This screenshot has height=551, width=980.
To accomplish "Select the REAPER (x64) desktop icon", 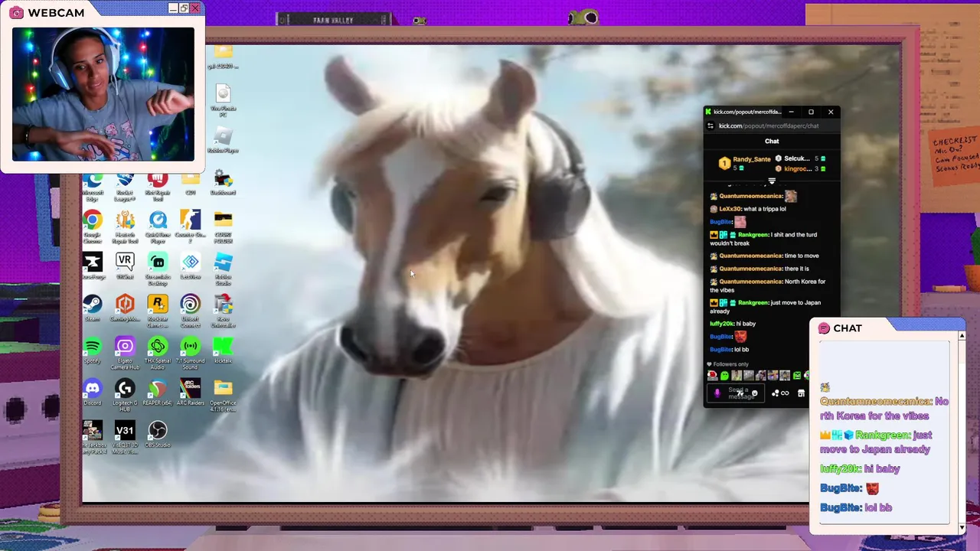I will pyautogui.click(x=158, y=393).
